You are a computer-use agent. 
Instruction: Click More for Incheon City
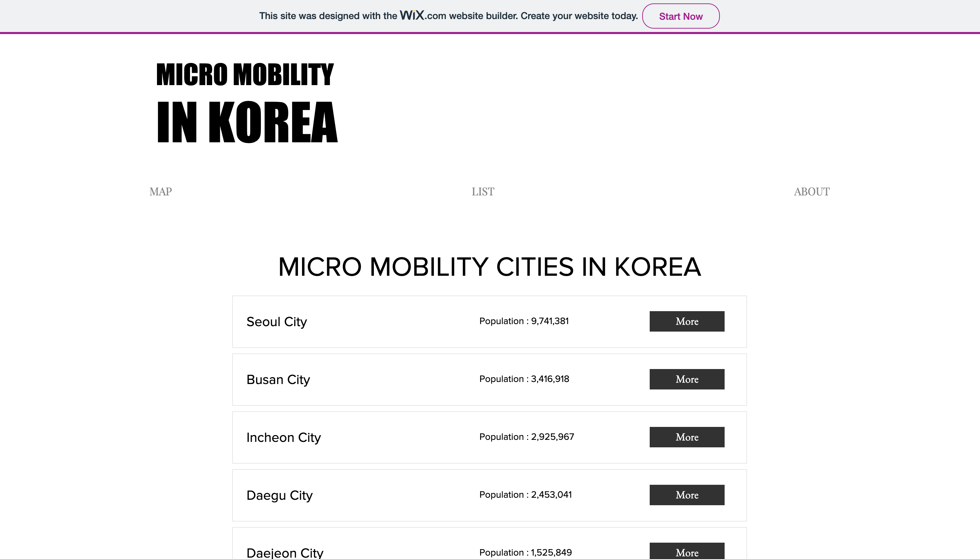click(x=686, y=437)
